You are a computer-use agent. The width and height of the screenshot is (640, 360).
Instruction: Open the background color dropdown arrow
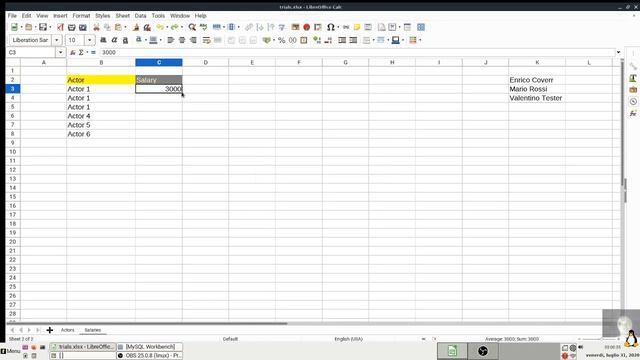[x=160, y=40]
